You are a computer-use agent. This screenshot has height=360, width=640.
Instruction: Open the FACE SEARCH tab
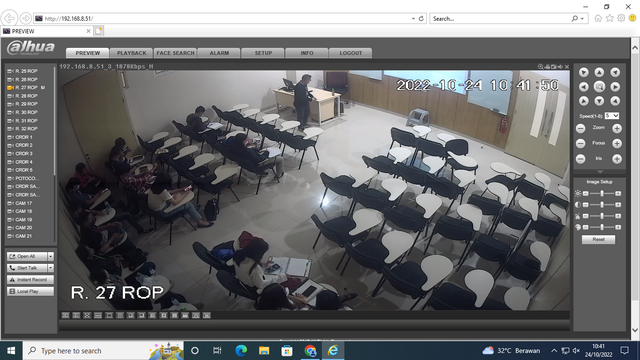[x=176, y=53]
